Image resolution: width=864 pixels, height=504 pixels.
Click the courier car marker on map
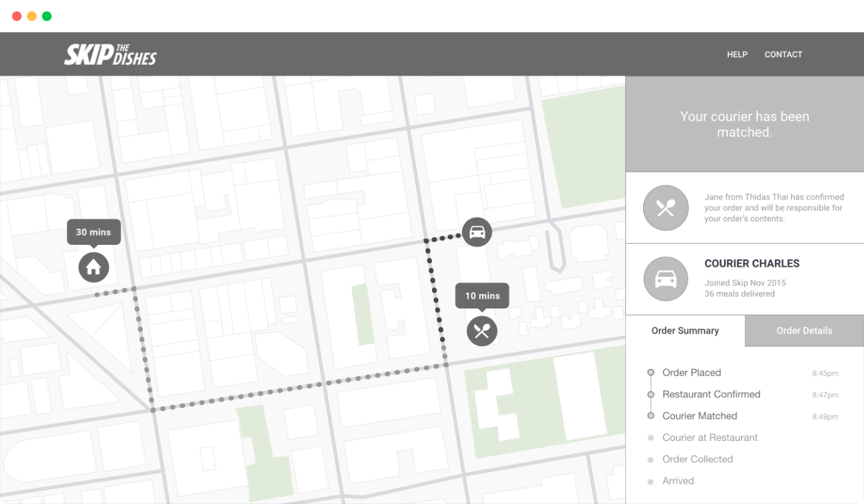[477, 232]
